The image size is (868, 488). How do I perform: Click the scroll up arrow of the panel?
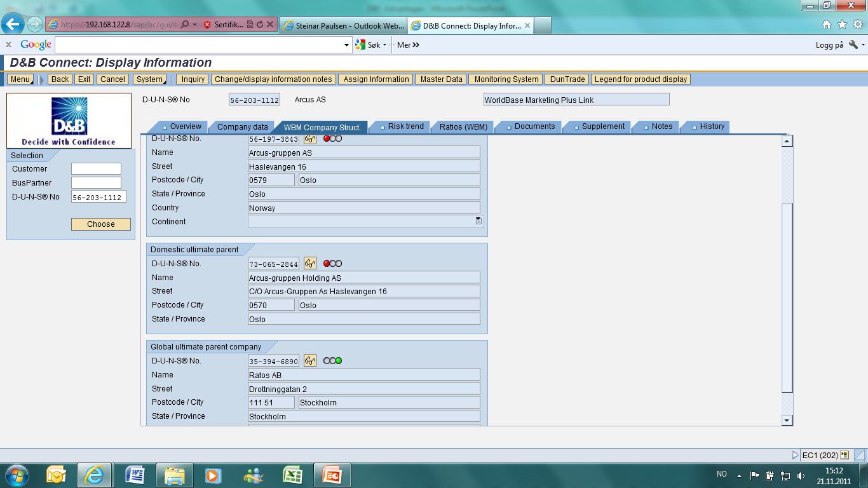tap(787, 142)
